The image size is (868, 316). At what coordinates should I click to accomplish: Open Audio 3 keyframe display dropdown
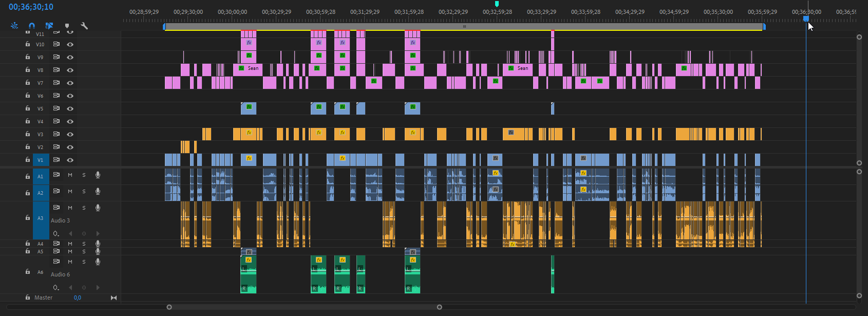click(56, 234)
